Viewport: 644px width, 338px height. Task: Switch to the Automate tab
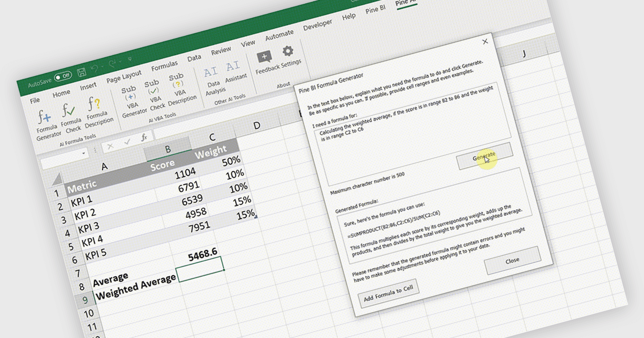[x=279, y=35]
